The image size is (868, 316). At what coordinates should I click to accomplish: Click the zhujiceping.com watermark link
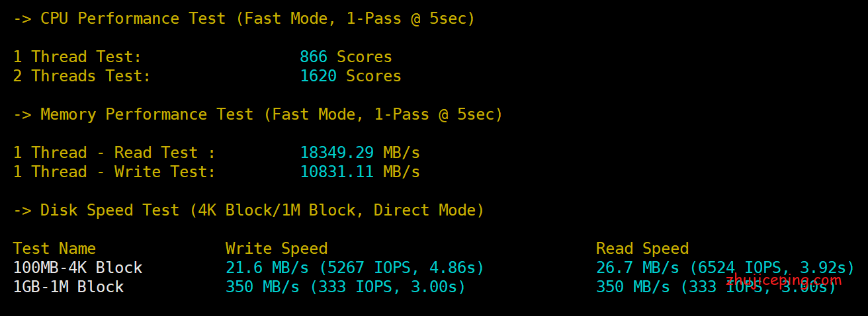click(x=783, y=280)
